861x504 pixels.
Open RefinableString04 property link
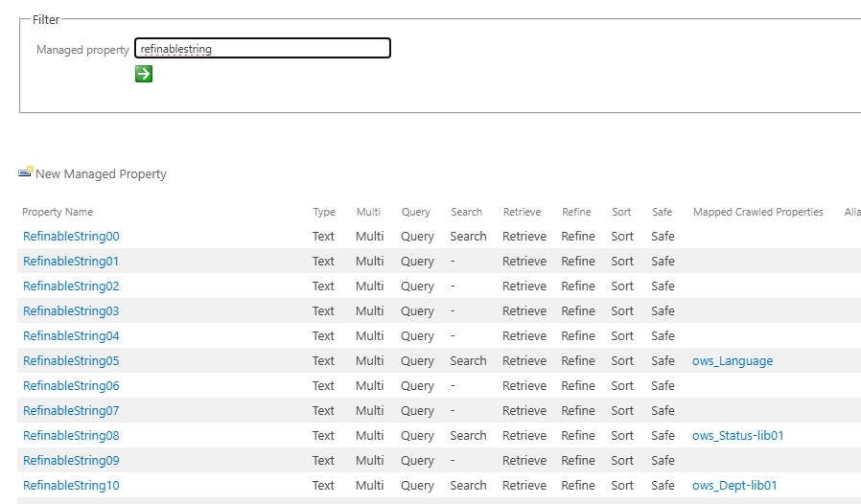pos(71,336)
